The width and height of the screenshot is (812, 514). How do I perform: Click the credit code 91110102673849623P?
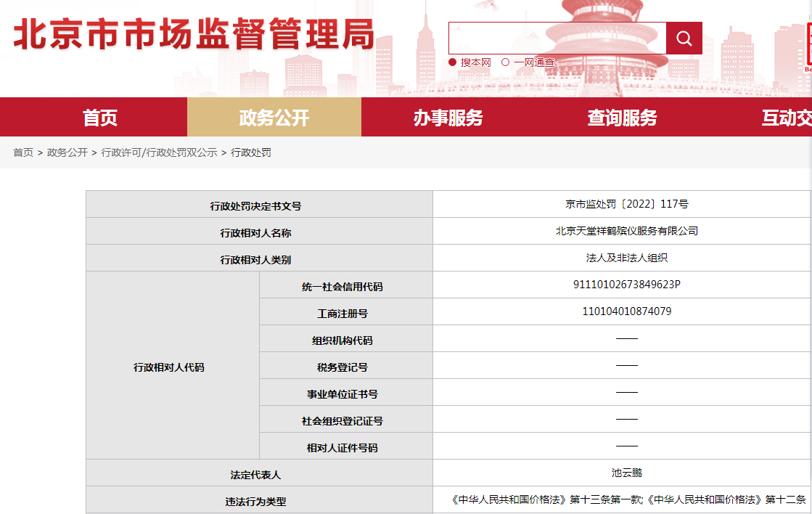point(626,285)
